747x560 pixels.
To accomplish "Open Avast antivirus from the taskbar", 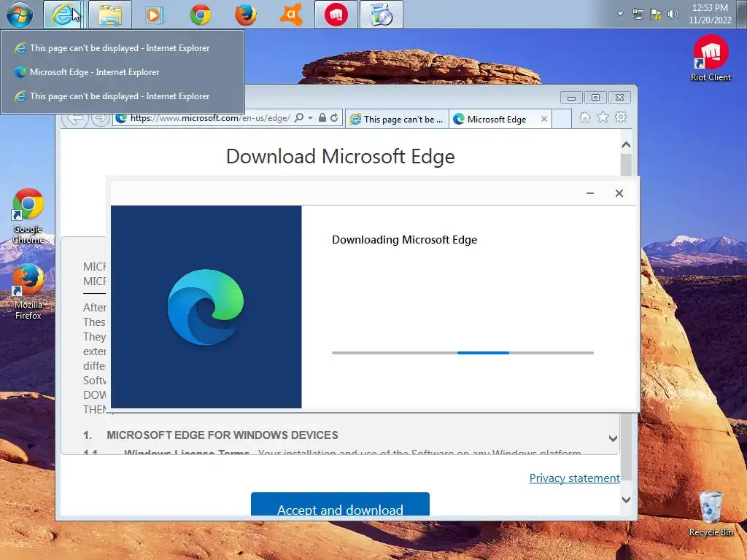I will pyautogui.click(x=291, y=15).
